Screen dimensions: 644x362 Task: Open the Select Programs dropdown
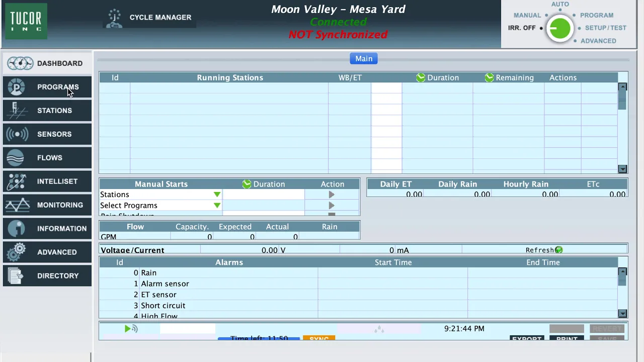pos(217,206)
